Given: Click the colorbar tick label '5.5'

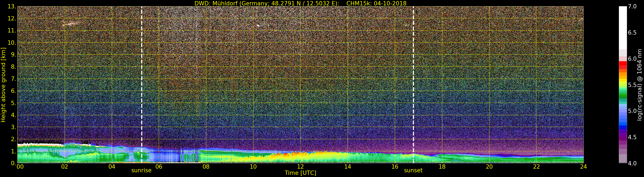Looking at the screenshot, I should point(632,85).
